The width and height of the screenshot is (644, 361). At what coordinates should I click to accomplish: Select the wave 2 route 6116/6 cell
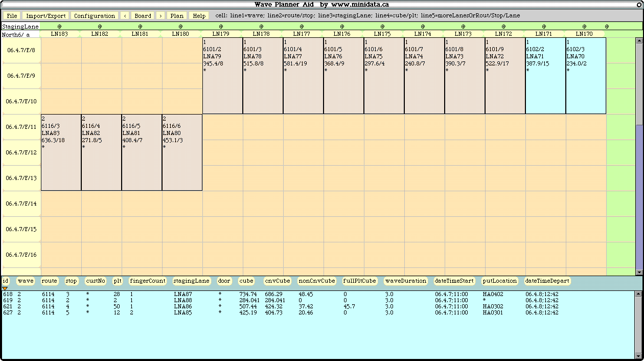pyautogui.click(x=182, y=152)
